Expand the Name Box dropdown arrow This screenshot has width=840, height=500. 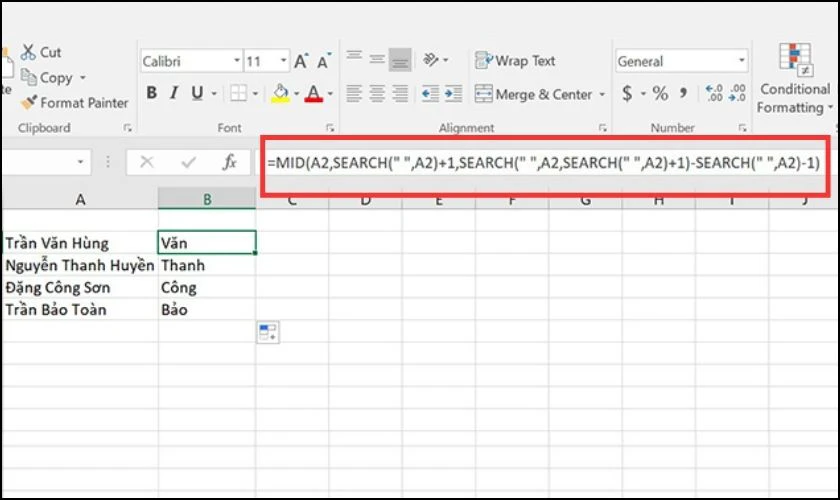tap(80, 162)
